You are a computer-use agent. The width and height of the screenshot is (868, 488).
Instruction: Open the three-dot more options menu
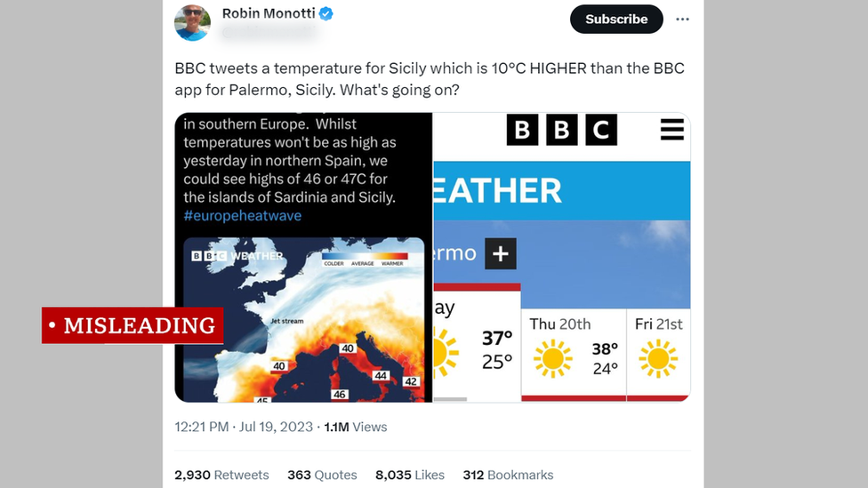(682, 19)
